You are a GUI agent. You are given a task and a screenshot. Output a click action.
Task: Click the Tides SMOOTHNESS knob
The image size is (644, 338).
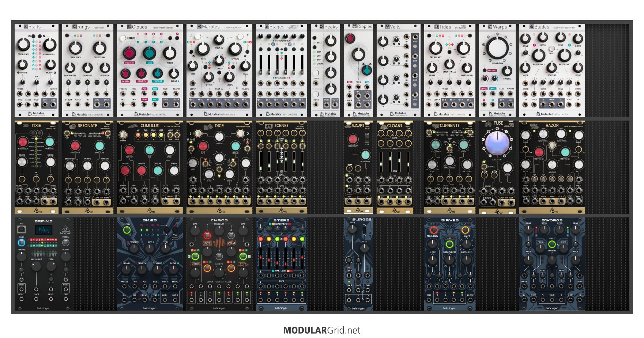click(x=449, y=64)
